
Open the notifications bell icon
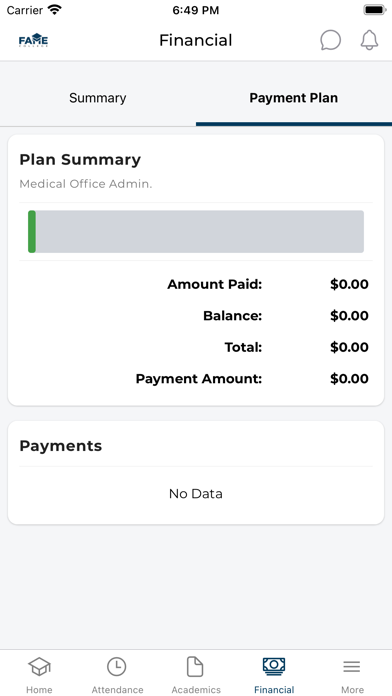(369, 40)
